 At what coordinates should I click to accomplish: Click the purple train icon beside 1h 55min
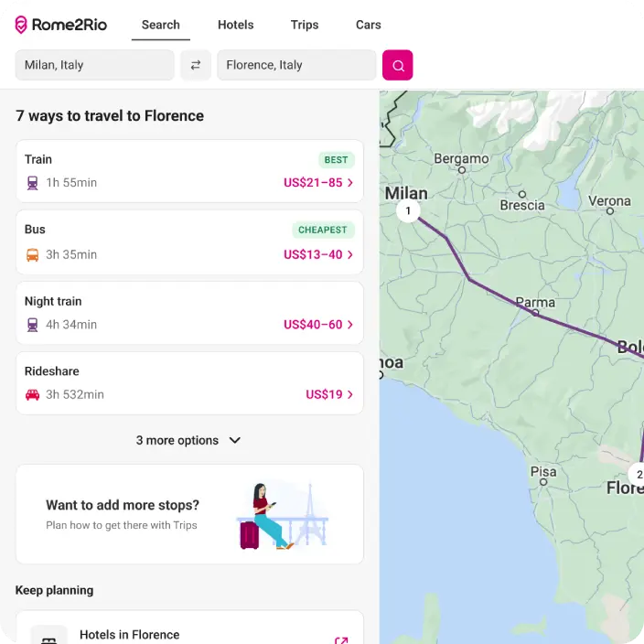click(x=32, y=183)
